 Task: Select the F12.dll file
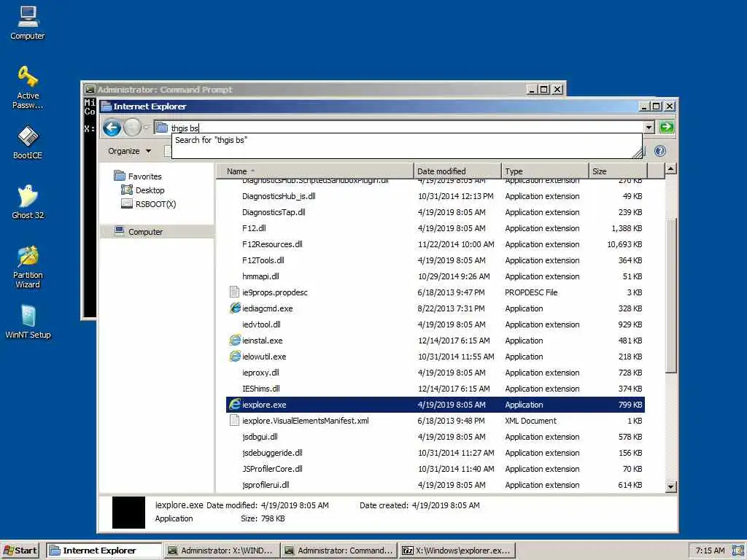tap(254, 228)
